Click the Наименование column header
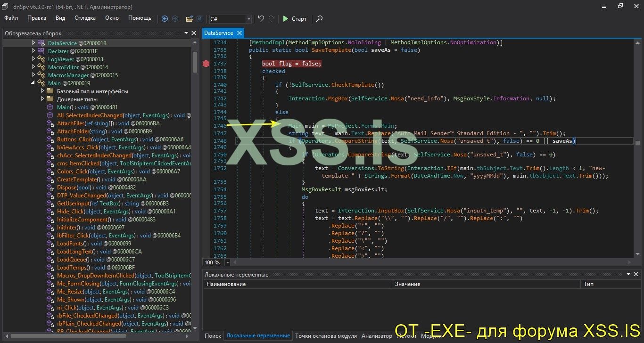Screen dimensions: 644x343 (297, 284)
